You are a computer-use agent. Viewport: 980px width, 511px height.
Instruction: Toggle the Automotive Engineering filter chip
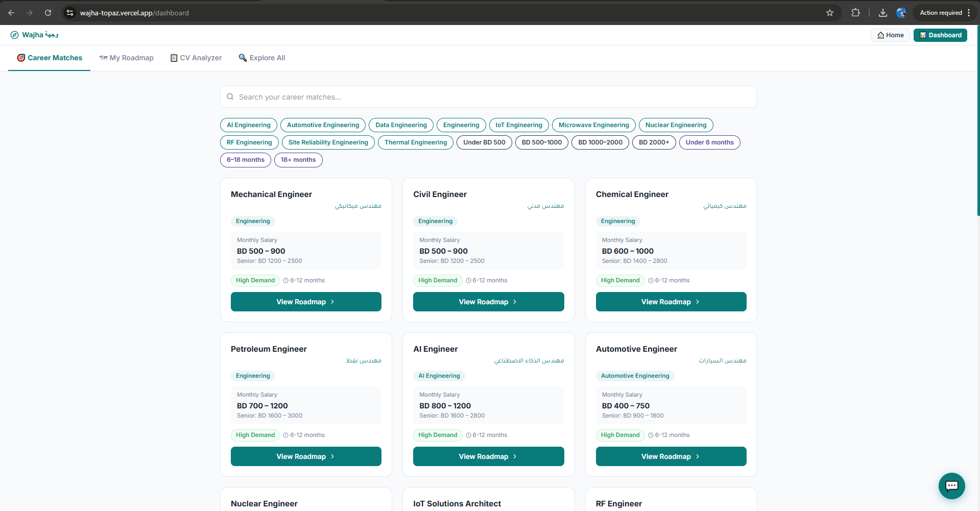pos(323,125)
